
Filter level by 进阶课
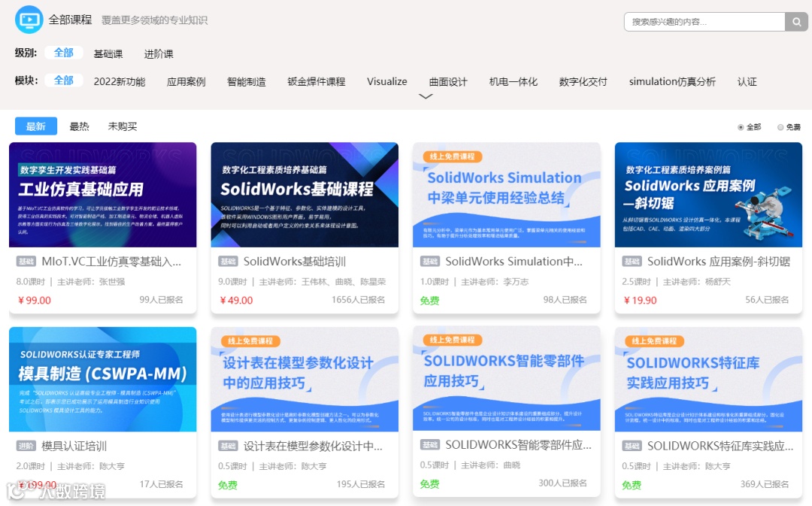[x=159, y=54]
